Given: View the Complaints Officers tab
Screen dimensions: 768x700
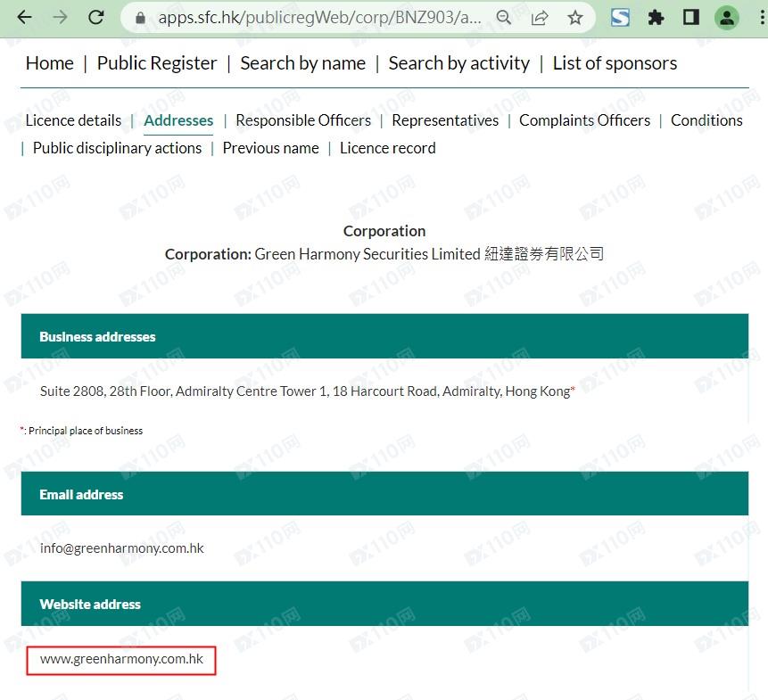Looking at the screenshot, I should tap(585, 120).
